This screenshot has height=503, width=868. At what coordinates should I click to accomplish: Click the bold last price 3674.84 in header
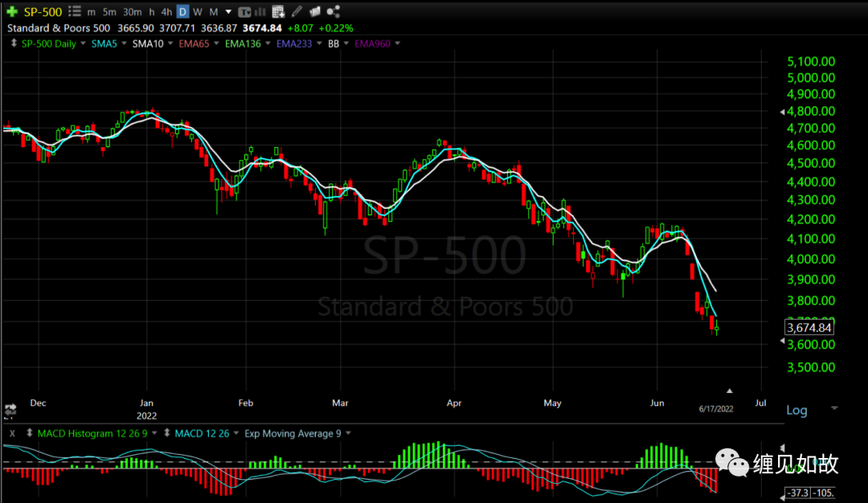point(262,27)
